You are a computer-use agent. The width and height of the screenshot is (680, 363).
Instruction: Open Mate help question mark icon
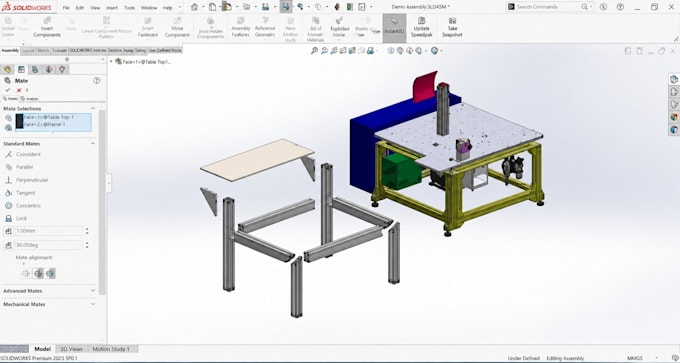[97, 81]
